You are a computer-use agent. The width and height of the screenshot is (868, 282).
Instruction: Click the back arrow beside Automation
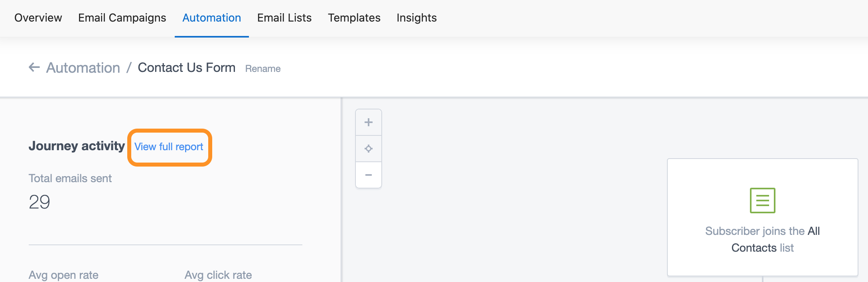point(34,68)
